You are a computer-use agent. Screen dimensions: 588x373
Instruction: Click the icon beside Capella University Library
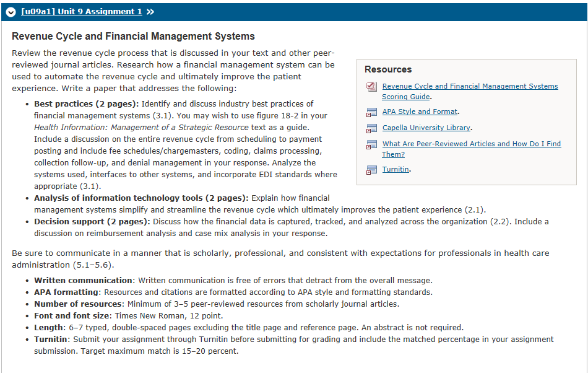pyautogui.click(x=371, y=128)
